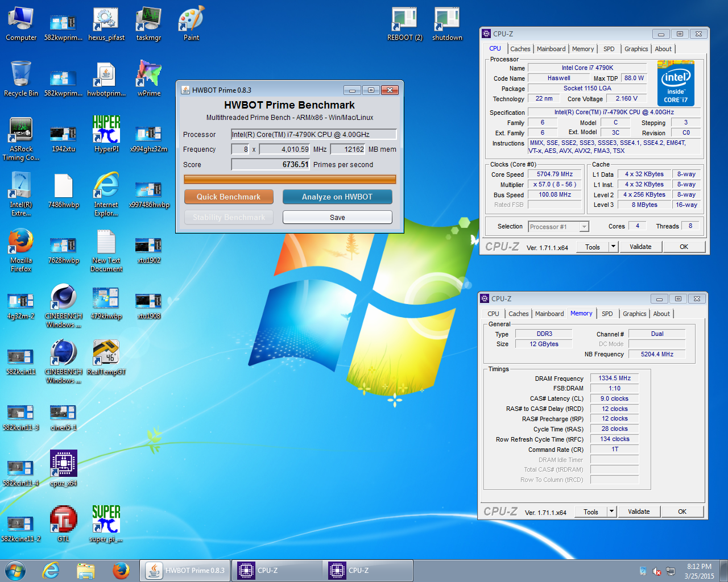Launch Paint from the desktop

(191, 24)
